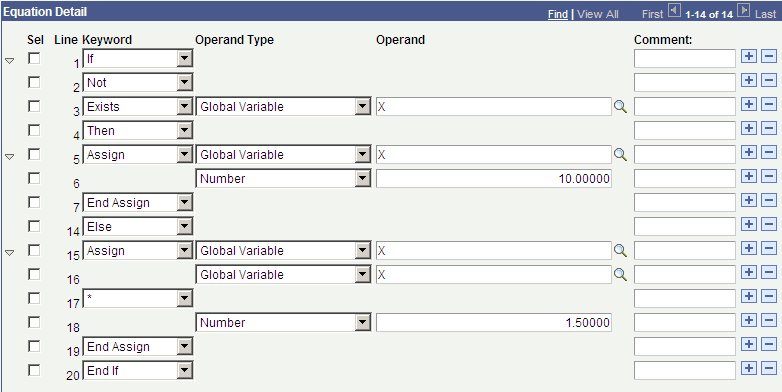Add a row after line 3

coord(748,104)
